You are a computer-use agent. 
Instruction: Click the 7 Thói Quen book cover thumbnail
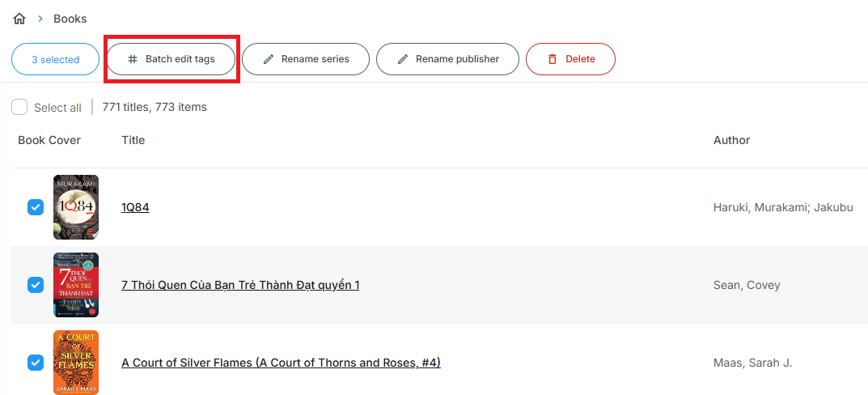click(x=76, y=285)
